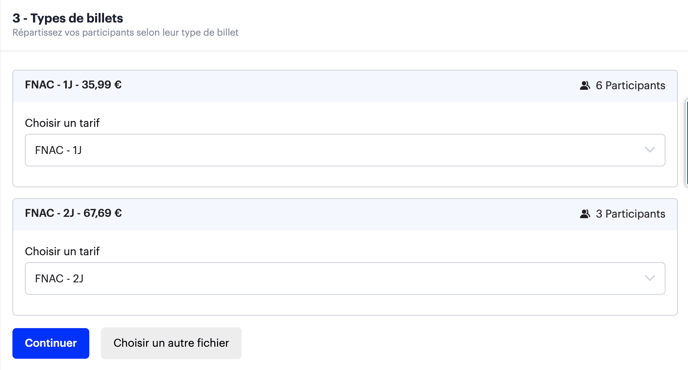Click the participants icon beside 6 Participants
The width and height of the screenshot is (688, 370).
(584, 86)
